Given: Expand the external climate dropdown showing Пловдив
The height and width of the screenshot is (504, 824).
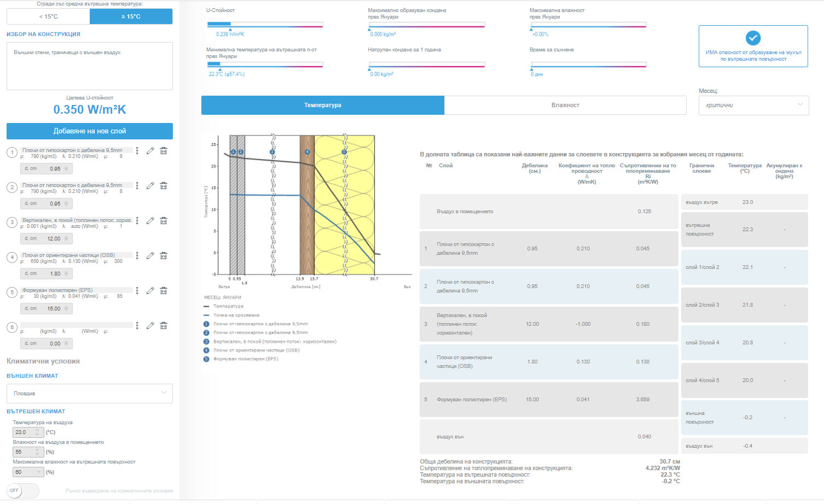Looking at the screenshot, I should (x=89, y=394).
